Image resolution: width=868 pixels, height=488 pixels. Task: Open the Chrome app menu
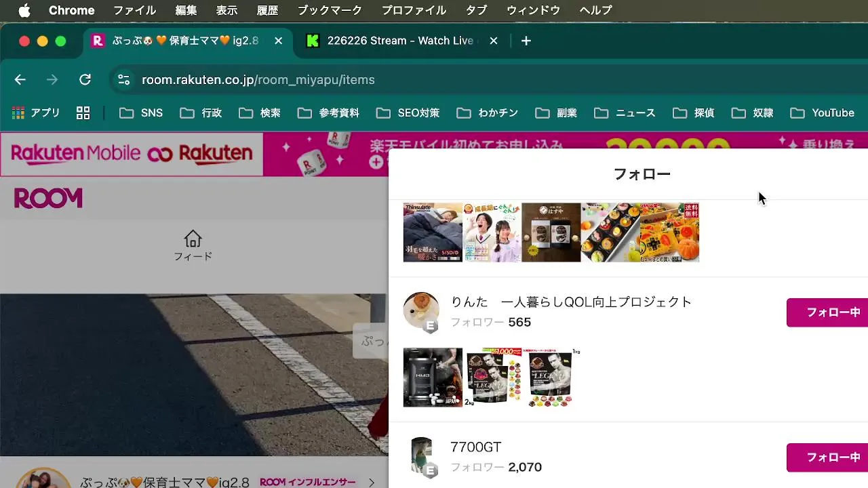71,10
